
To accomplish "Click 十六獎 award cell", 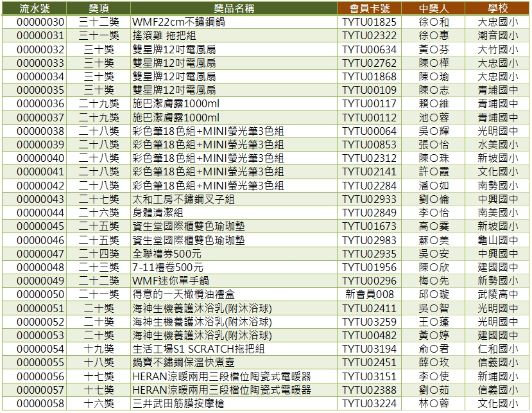I will pyautogui.click(x=99, y=404).
